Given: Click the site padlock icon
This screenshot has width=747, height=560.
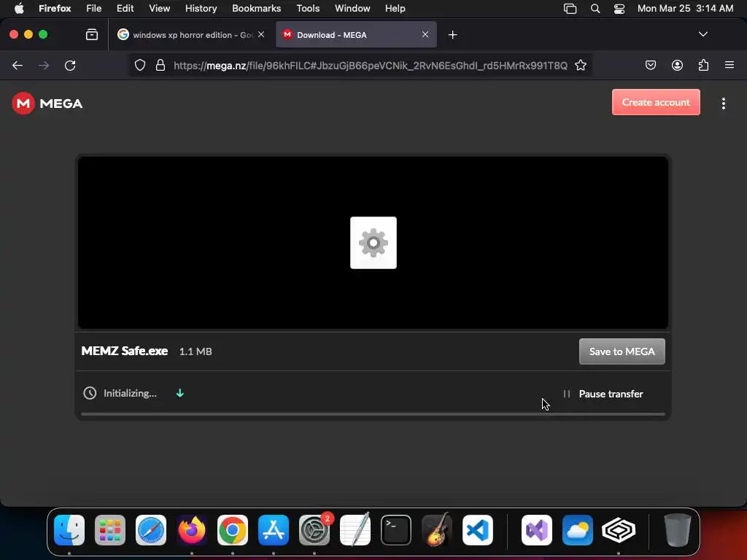Looking at the screenshot, I should (x=160, y=65).
